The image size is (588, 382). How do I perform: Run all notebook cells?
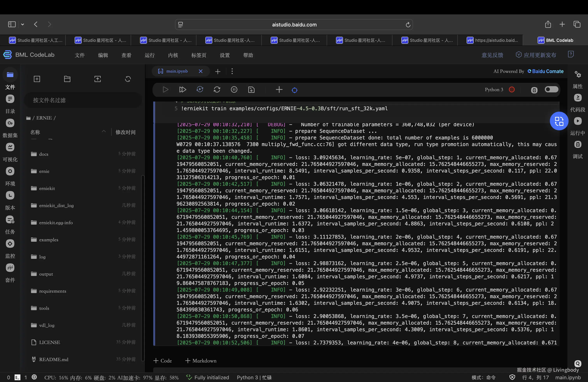click(x=183, y=90)
